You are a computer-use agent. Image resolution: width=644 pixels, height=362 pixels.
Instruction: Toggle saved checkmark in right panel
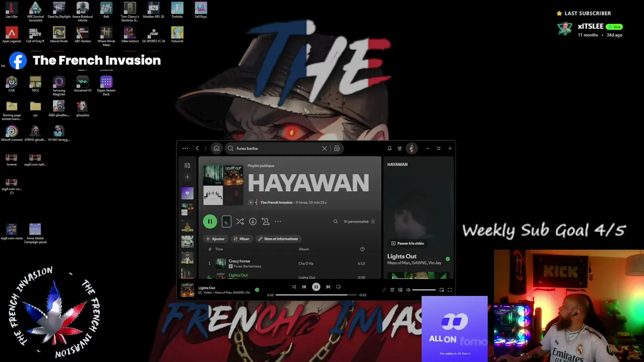(x=448, y=259)
